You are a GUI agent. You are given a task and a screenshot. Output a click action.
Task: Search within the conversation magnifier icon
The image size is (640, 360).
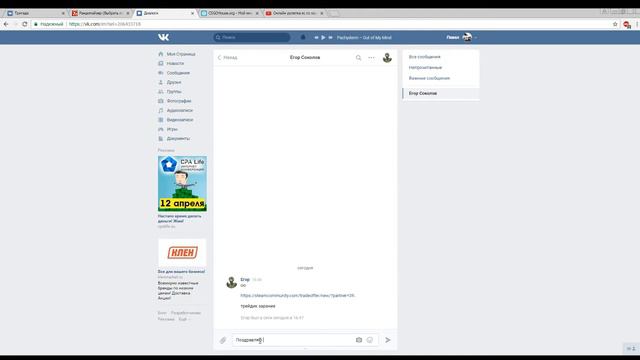click(x=358, y=58)
